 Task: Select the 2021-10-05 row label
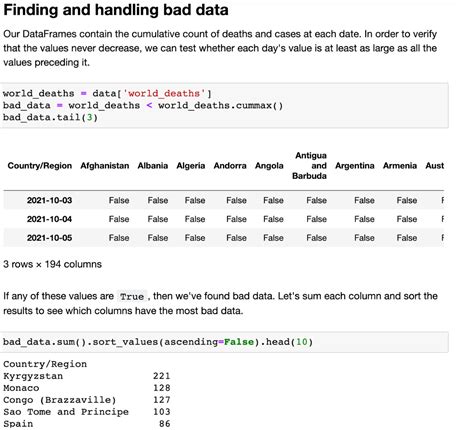pyautogui.click(x=49, y=238)
